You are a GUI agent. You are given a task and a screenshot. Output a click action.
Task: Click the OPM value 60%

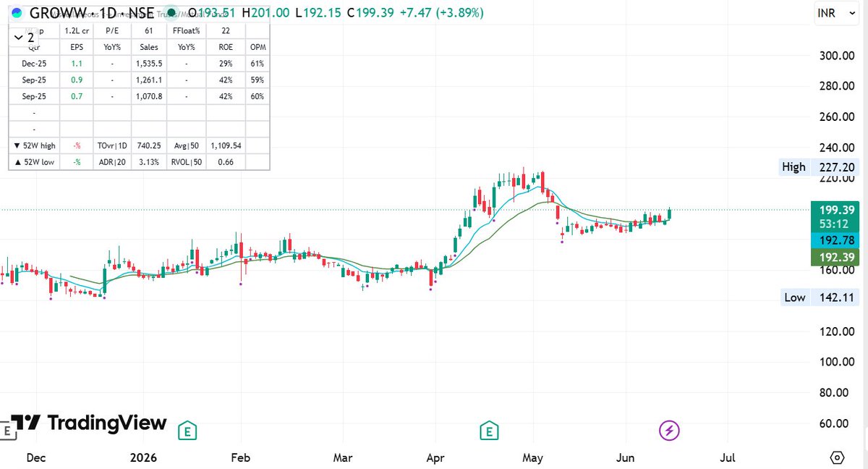click(258, 96)
